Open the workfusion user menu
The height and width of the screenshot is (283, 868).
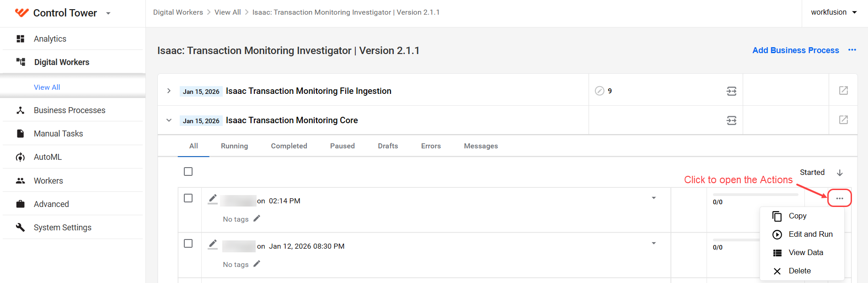tap(834, 12)
